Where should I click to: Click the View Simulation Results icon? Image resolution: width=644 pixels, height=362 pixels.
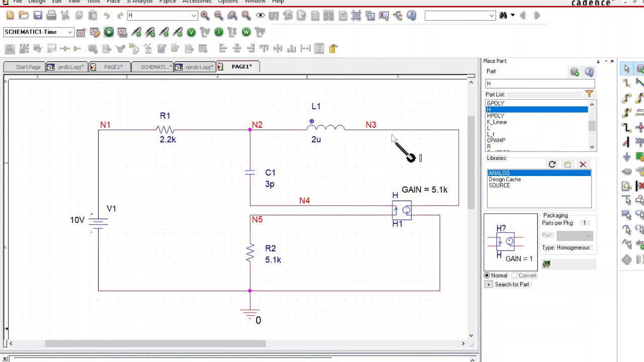[x=122, y=32]
